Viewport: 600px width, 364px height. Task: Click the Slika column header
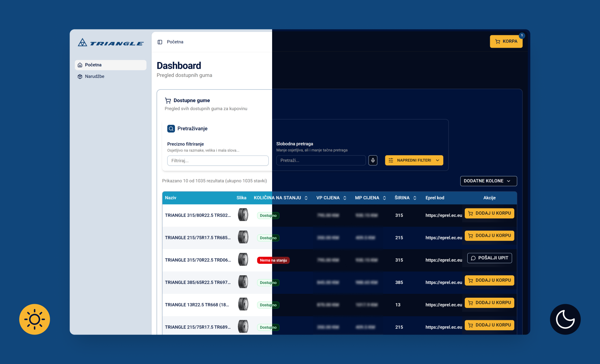pos(241,198)
